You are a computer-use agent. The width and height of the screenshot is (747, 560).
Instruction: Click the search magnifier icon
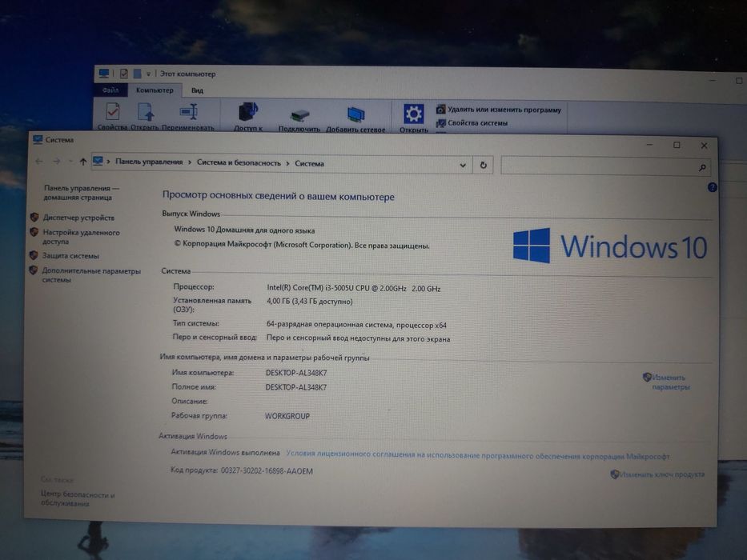[x=702, y=168]
